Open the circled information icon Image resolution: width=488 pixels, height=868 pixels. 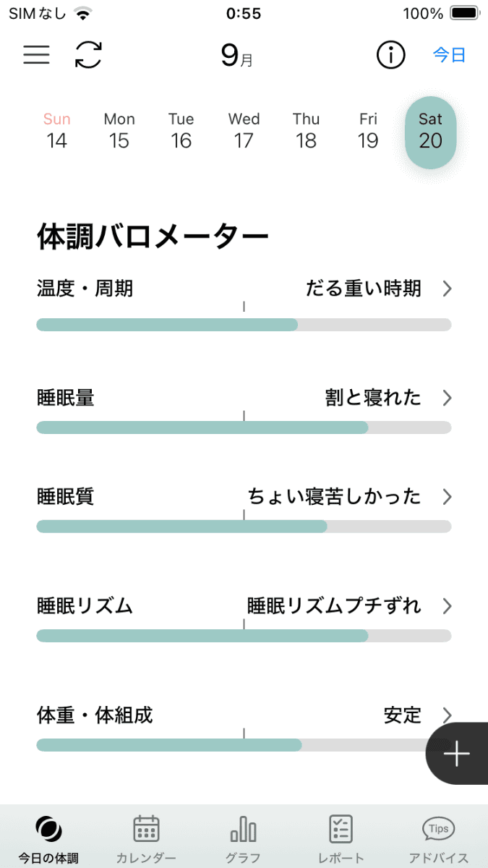[x=390, y=55]
